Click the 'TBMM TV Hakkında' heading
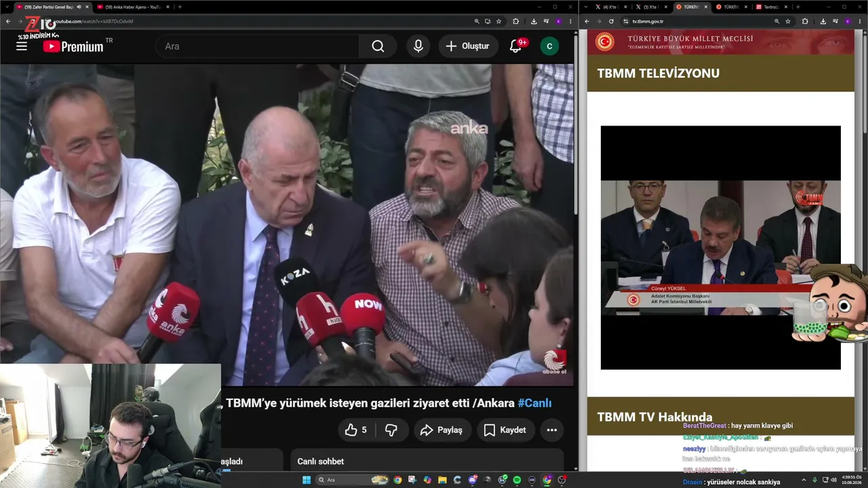The height and width of the screenshot is (488, 868). 654,417
